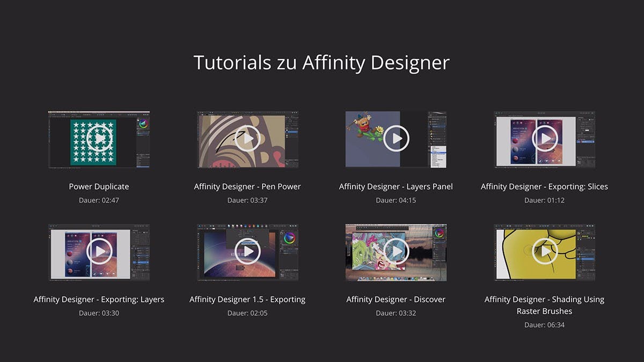Click the 'Dauer: 03:32' duration text
The width and height of the screenshot is (644, 362).
tap(396, 313)
